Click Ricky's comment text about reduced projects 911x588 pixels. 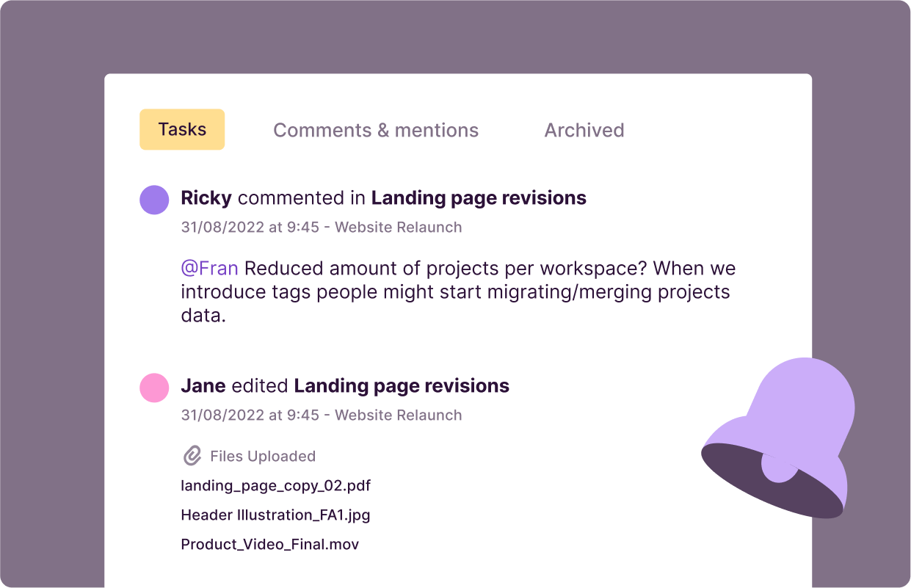click(458, 292)
